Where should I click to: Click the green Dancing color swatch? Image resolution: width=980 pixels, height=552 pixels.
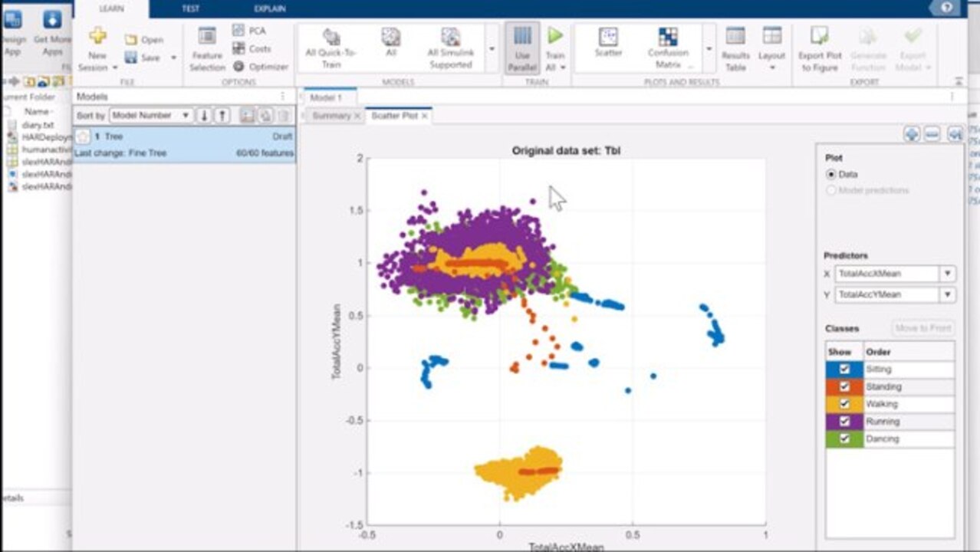[x=844, y=439]
